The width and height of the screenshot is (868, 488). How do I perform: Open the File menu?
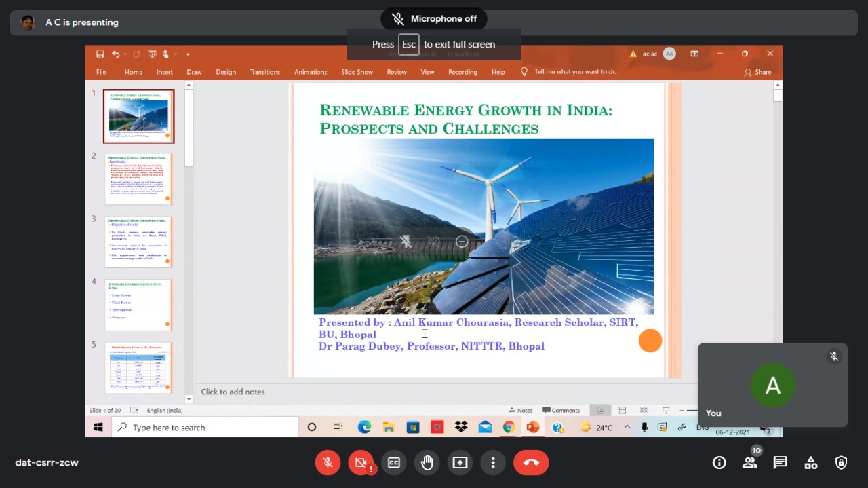(101, 72)
